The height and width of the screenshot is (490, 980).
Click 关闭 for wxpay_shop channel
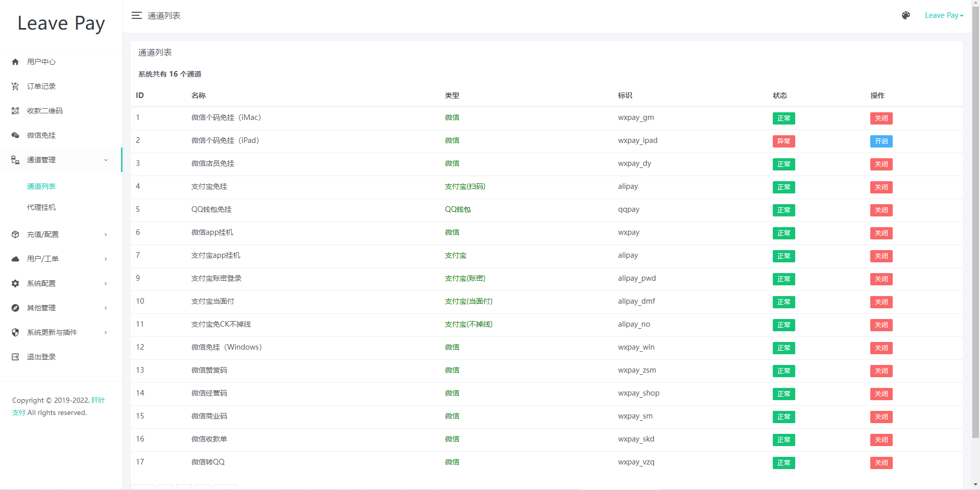pyautogui.click(x=881, y=394)
